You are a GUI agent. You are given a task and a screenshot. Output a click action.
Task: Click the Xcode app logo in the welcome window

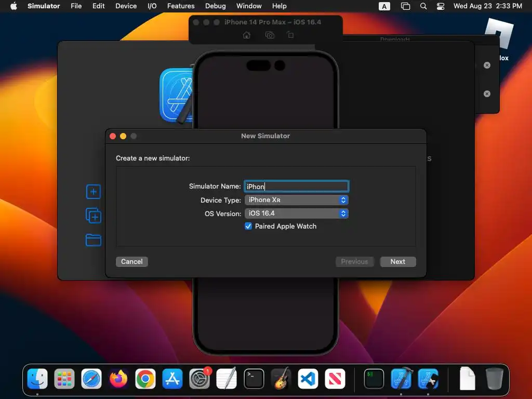[x=177, y=95]
